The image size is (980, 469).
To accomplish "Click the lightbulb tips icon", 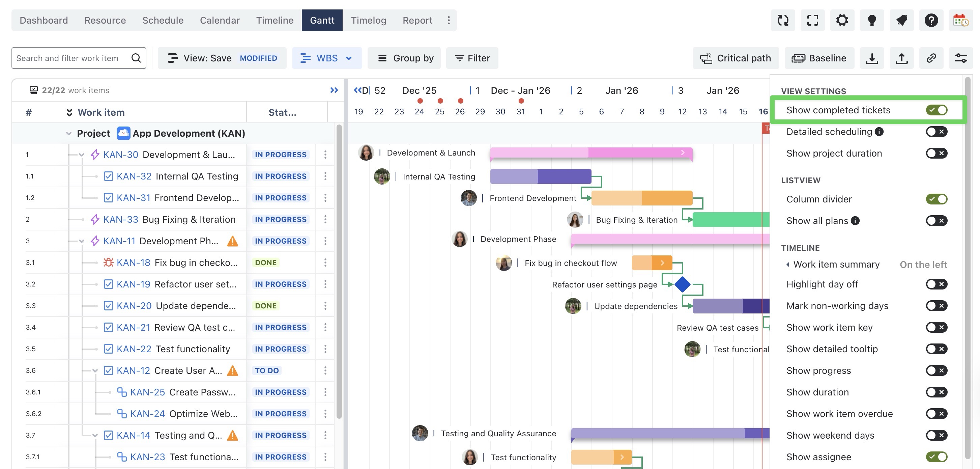I will [x=871, y=20].
